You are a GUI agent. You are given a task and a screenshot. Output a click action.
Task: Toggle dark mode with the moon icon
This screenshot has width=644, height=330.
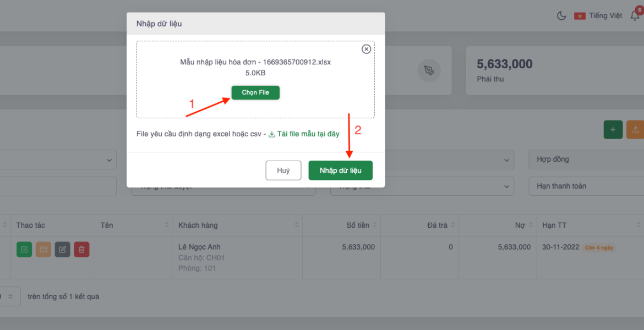tap(561, 15)
